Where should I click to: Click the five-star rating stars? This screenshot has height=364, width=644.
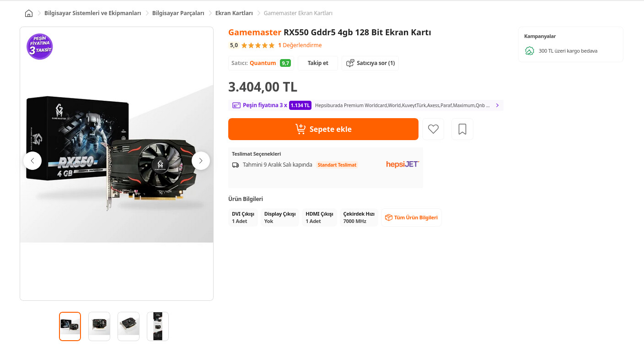click(x=258, y=45)
